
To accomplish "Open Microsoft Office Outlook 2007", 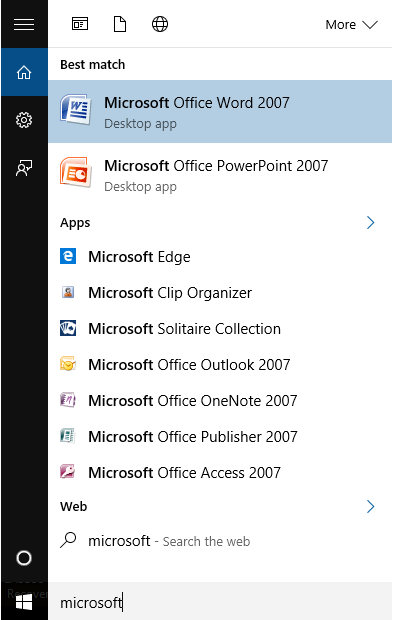I will 220,365.
